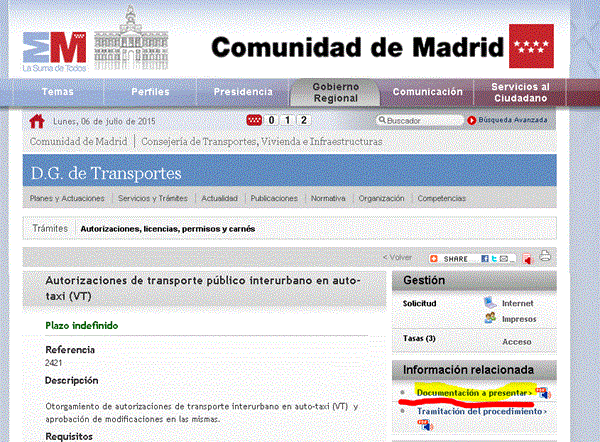
Task: Click the date Lunes, 06 de julio de 2015
Action: (104, 121)
